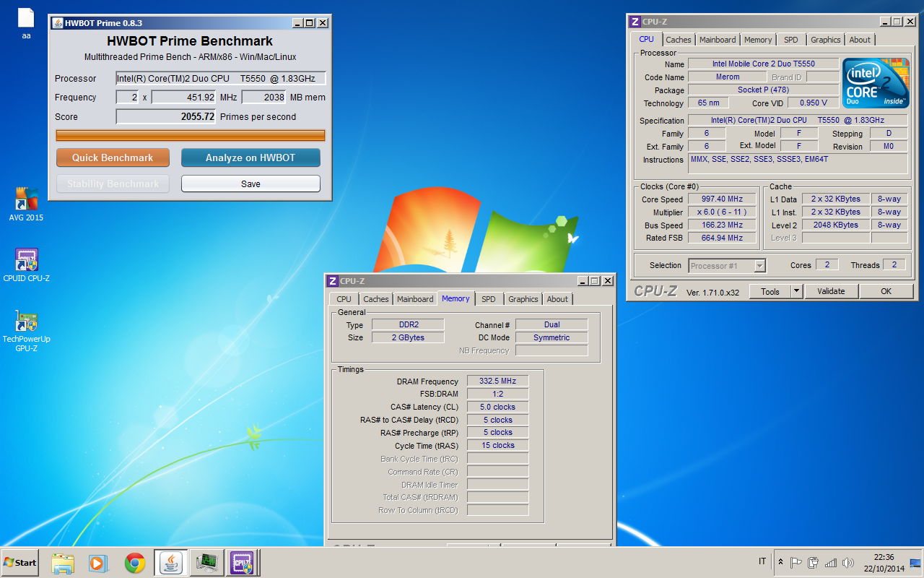Activate CPU-Z taskbar icon

tap(242, 563)
